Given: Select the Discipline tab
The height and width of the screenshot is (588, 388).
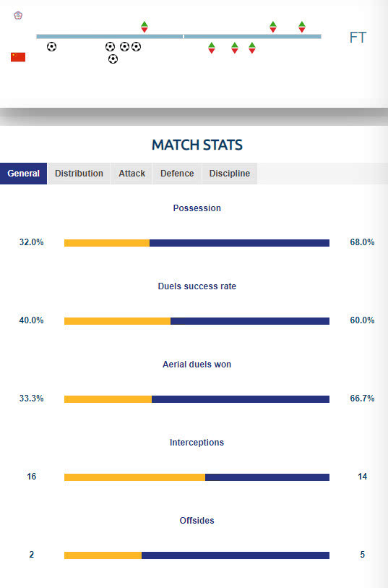Looking at the screenshot, I should pyautogui.click(x=230, y=174).
